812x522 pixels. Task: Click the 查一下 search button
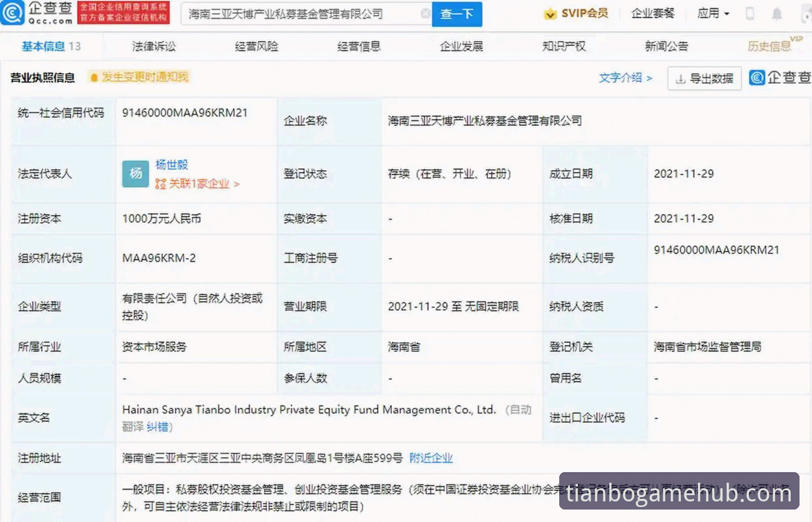point(457,14)
